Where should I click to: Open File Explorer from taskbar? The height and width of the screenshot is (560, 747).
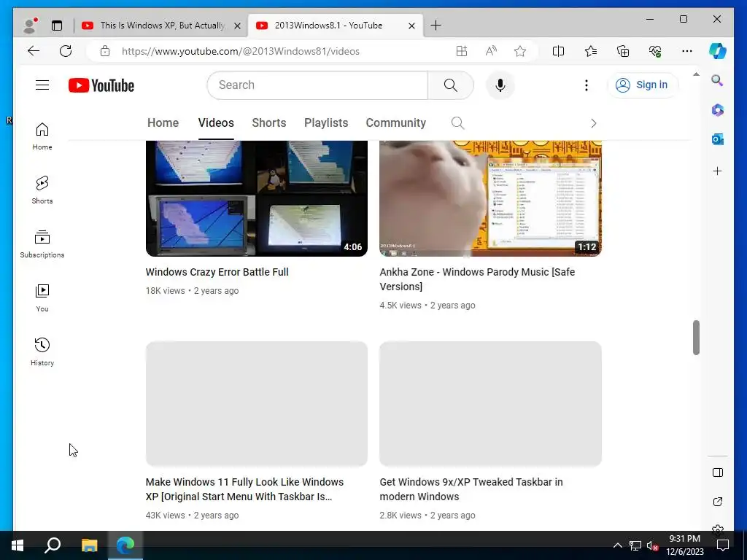(x=89, y=545)
